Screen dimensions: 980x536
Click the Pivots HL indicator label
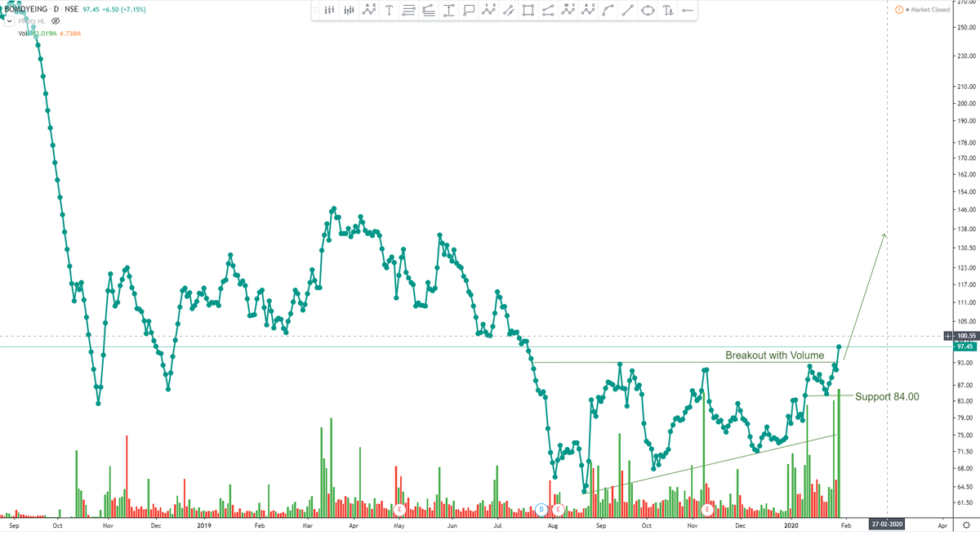coord(32,20)
